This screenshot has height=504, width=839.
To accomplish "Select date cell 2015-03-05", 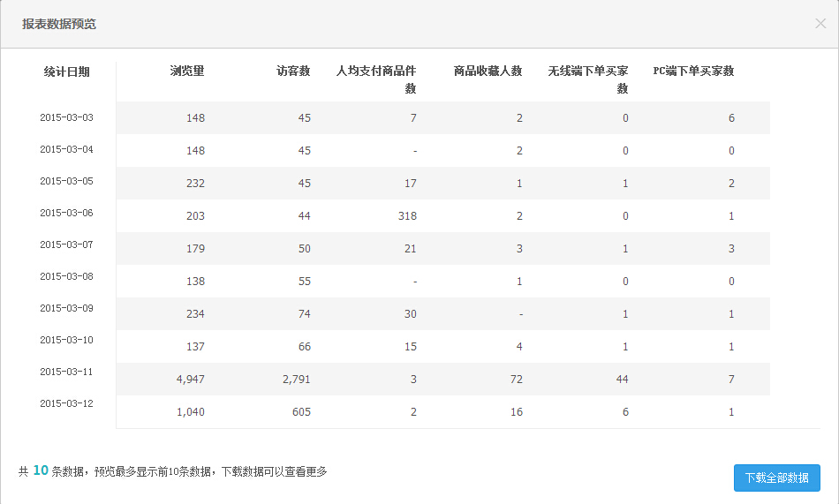I will click(x=66, y=181).
